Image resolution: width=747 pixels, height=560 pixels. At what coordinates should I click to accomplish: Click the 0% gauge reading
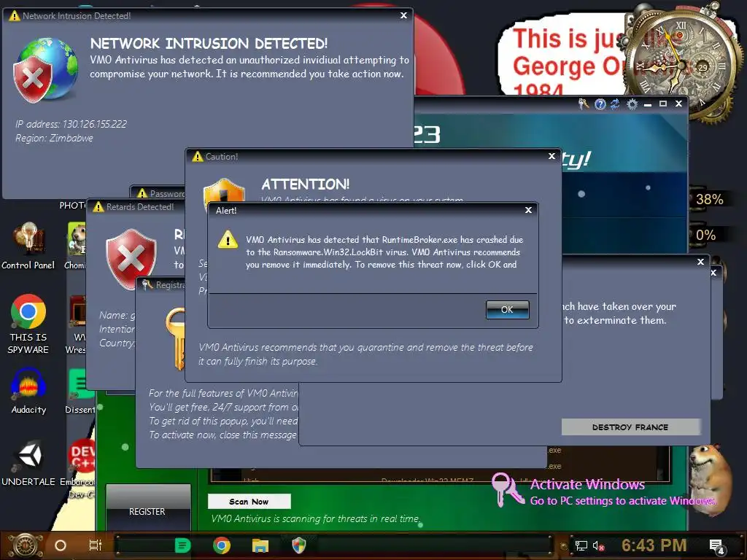[705, 235]
